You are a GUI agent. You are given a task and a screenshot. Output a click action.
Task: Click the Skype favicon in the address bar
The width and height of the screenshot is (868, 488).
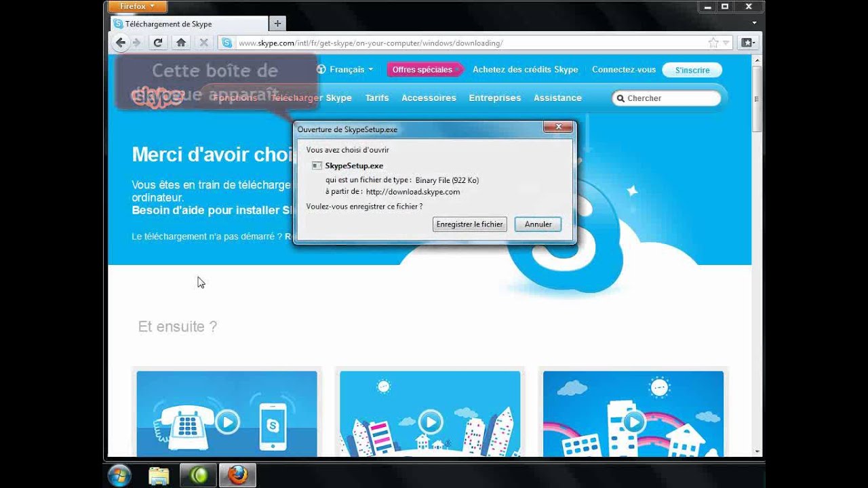pyautogui.click(x=227, y=43)
